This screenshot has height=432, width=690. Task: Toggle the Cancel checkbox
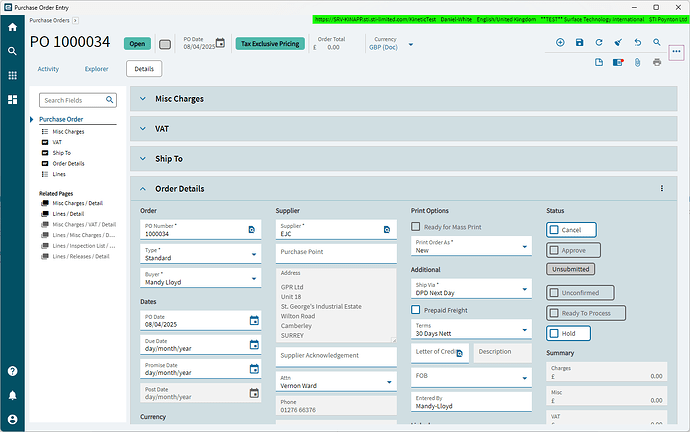[554, 230]
